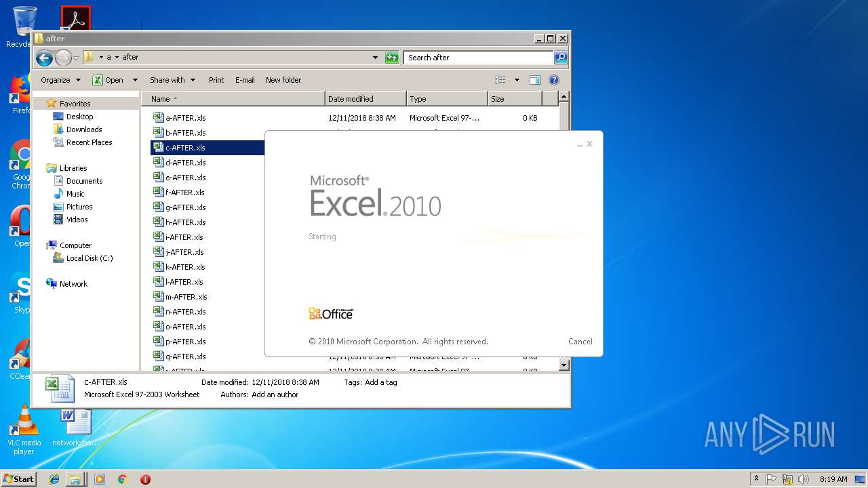Select Libraries in the navigation pane
This screenshot has width=868, height=488.
click(x=73, y=168)
